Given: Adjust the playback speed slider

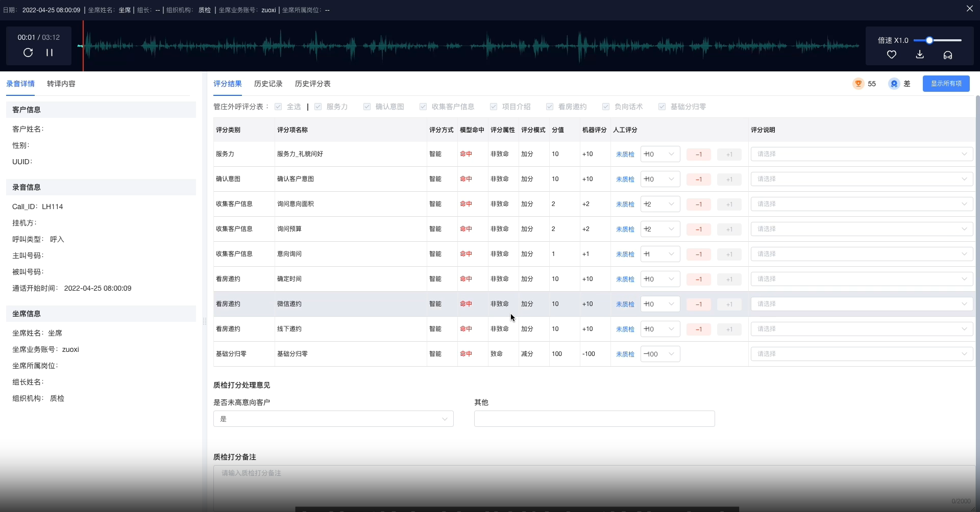Looking at the screenshot, I should point(929,40).
